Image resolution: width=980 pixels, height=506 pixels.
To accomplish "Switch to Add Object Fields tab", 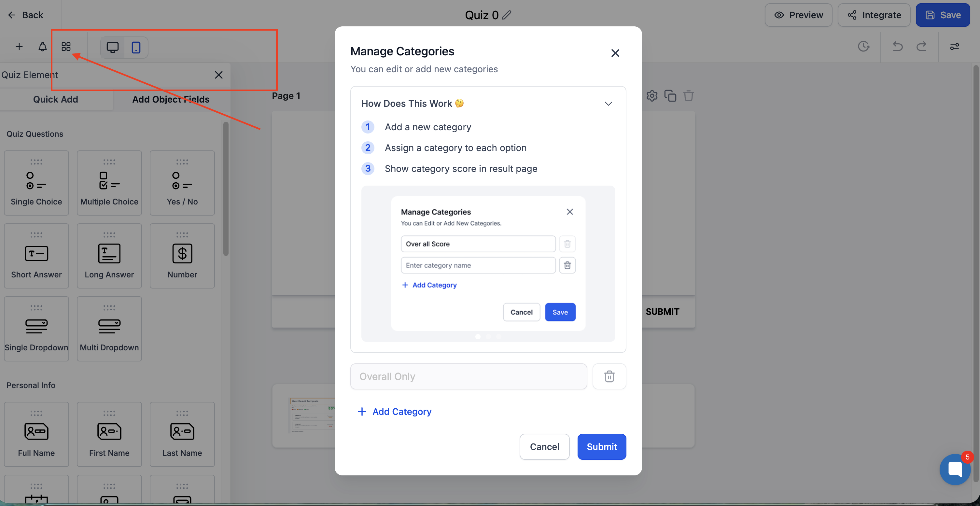I will pos(171,99).
